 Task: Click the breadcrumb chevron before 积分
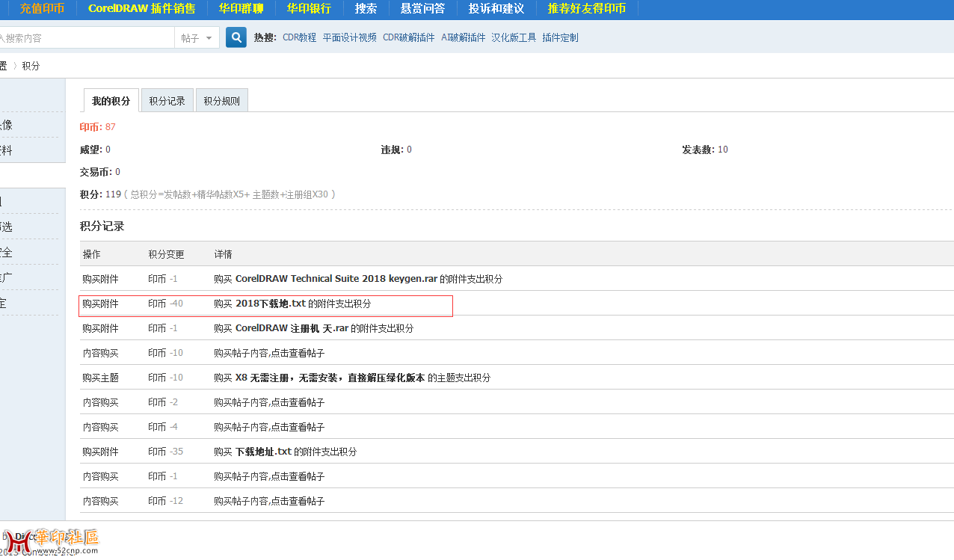click(15, 65)
